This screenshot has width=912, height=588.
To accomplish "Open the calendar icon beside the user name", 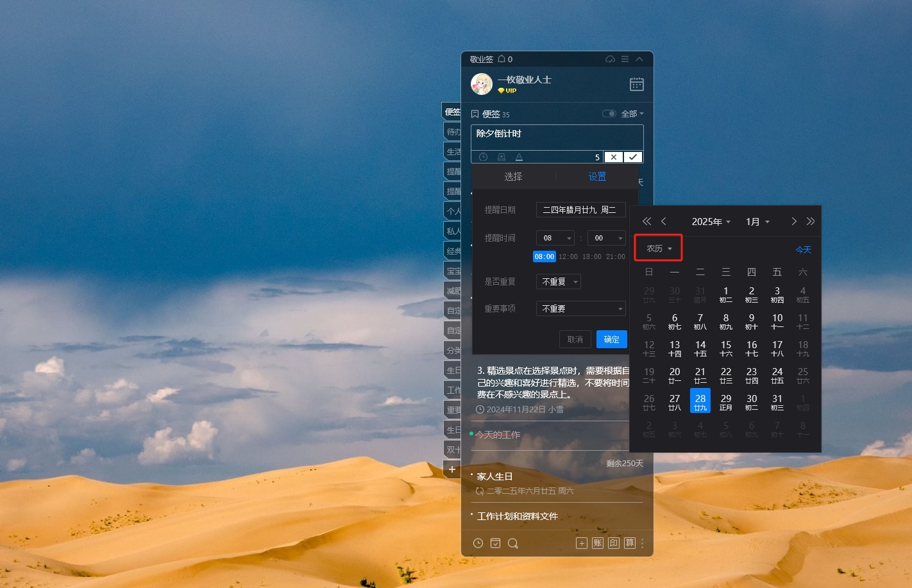I will click(636, 84).
